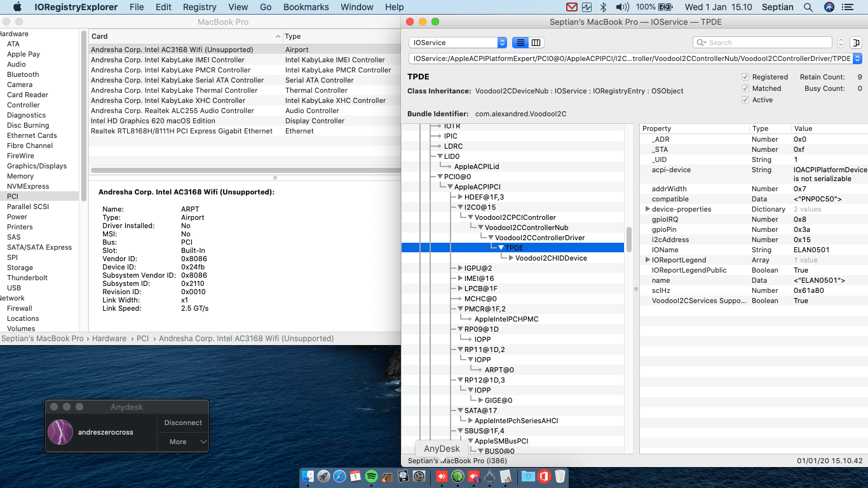Open Spotify from the Dock
868x488 pixels.
click(x=372, y=476)
